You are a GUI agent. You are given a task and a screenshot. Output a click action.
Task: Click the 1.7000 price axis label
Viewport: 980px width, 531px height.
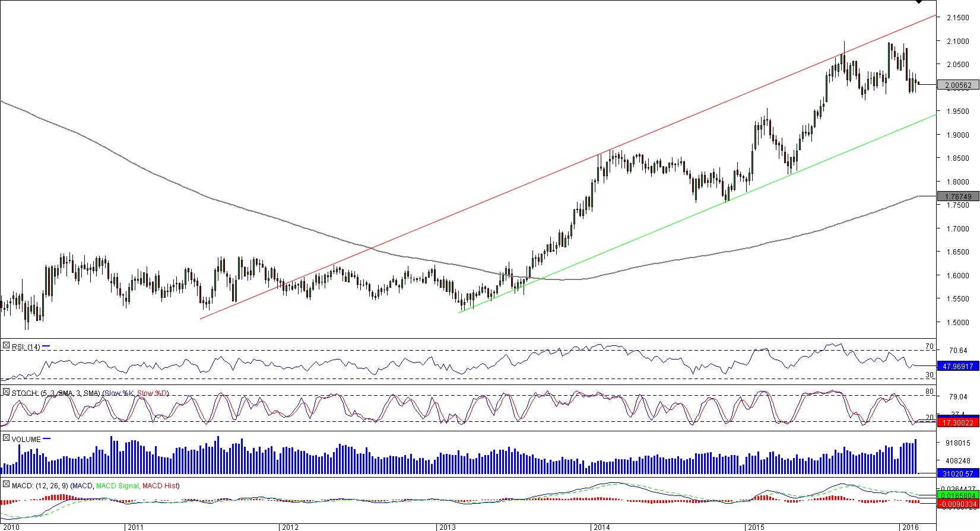tap(958, 228)
